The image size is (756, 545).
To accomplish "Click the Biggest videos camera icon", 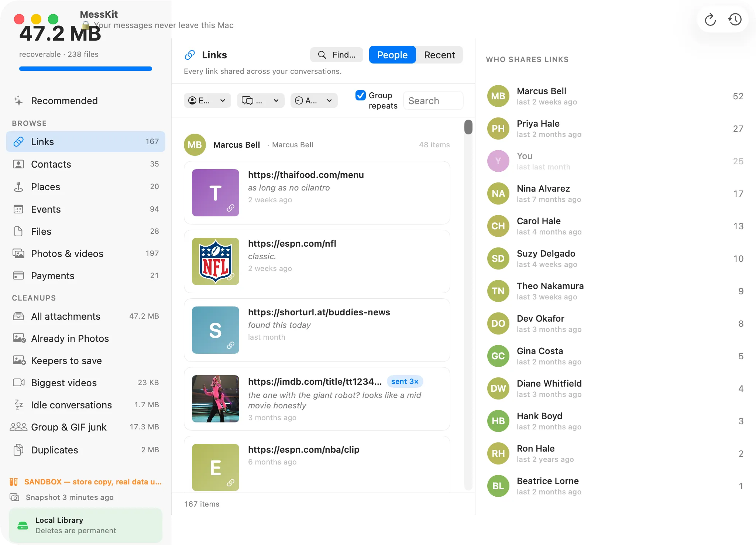I will (x=18, y=383).
